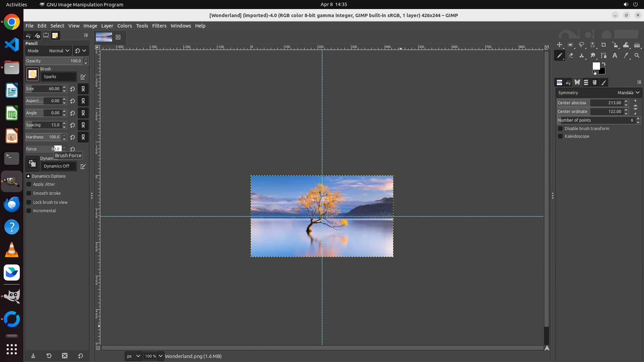The height and width of the screenshot is (362, 644).
Task: Select the Crop tool
Action: tap(604, 45)
